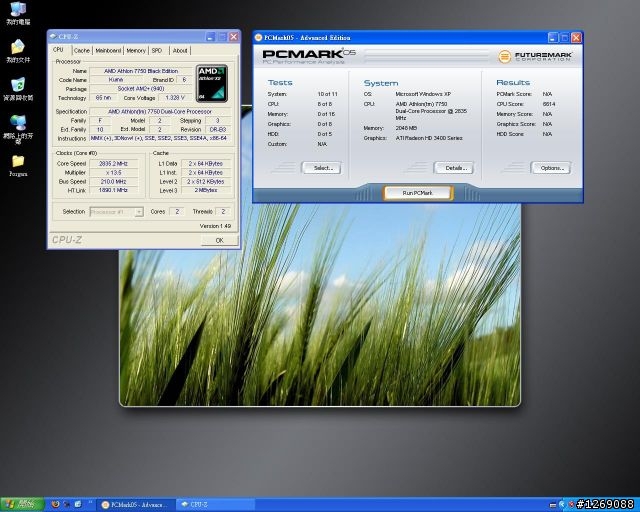Click the Level 3 cache value

tap(206, 190)
